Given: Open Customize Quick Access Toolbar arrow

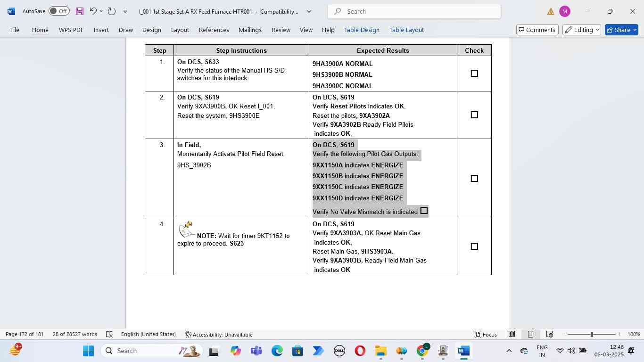Looking at the screenshot, I should pos(125,11).
